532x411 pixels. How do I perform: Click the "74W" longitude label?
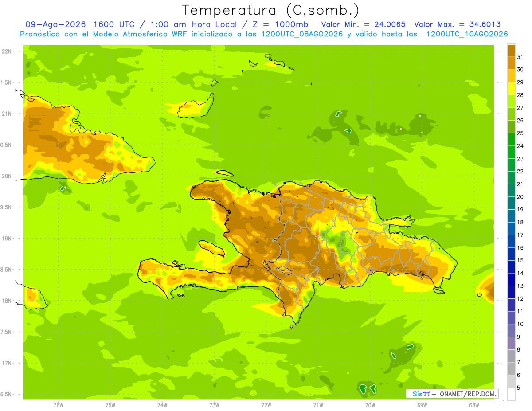[x=162, y=405]
